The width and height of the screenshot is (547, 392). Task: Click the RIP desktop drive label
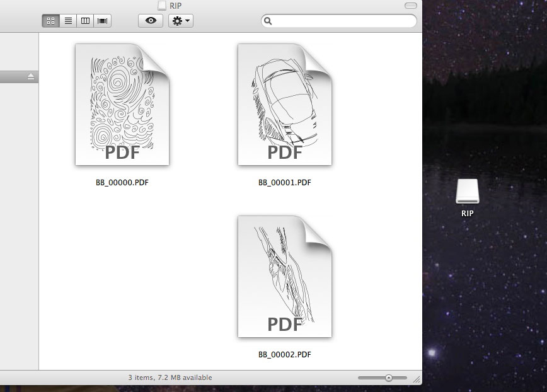(x=468, y=214)
